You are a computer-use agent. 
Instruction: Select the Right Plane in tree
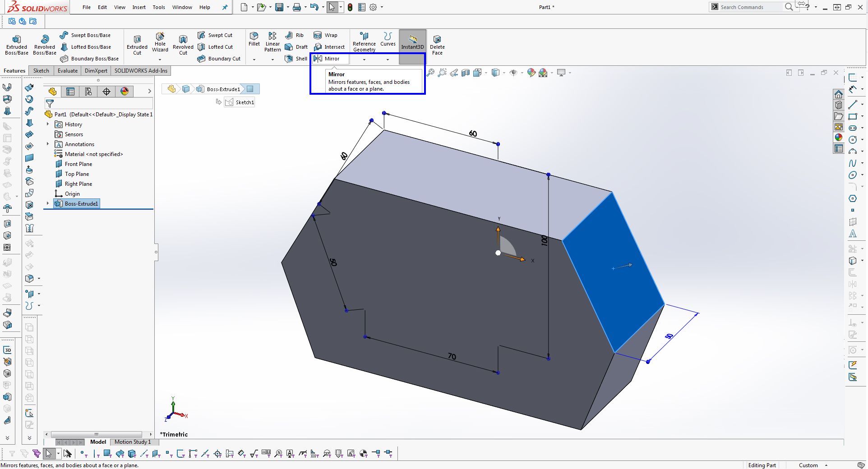tap(74, 184)
